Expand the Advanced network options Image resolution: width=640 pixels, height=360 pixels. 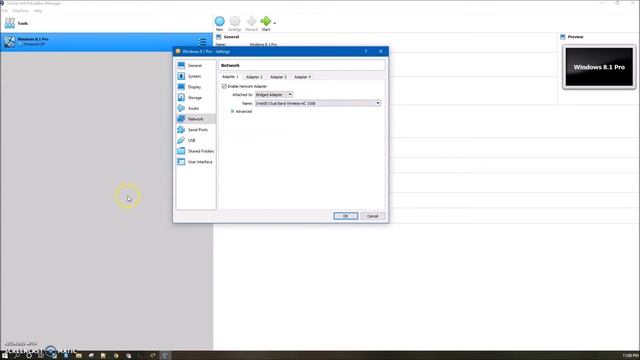coord(241,111)
